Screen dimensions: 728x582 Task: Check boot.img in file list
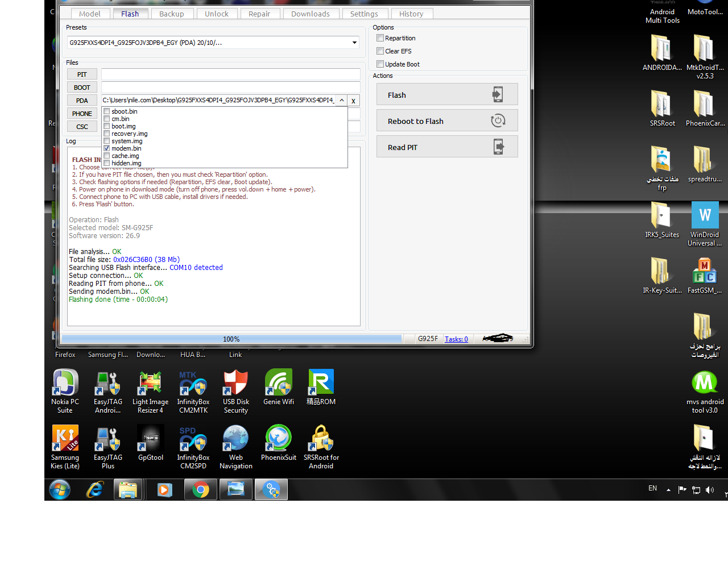[x=106, y=126]
